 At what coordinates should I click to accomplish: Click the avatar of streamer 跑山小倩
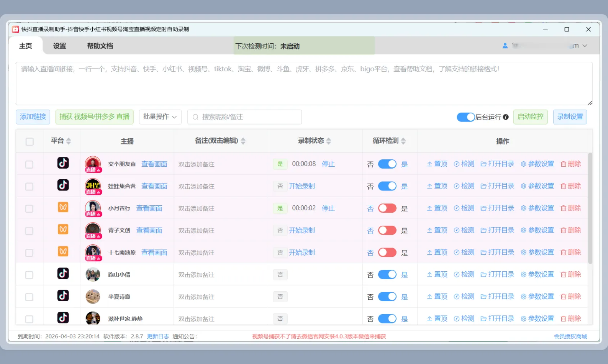point(93,275)
